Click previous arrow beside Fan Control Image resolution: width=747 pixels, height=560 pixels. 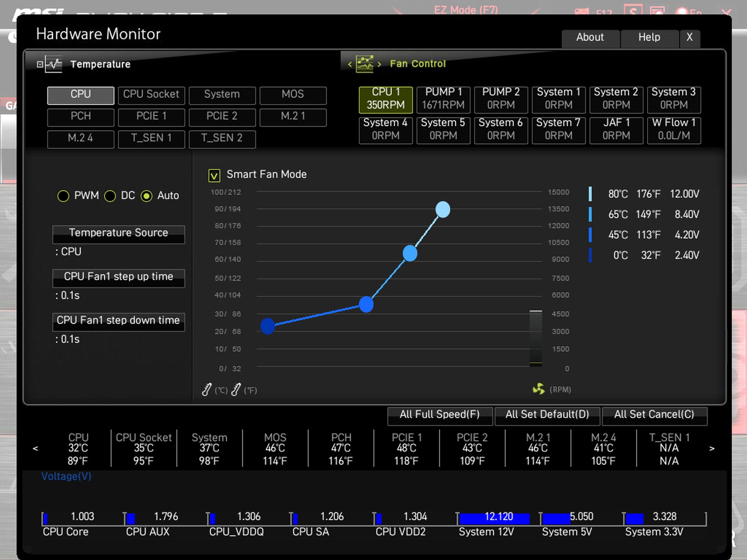click(x=350, y=64)
